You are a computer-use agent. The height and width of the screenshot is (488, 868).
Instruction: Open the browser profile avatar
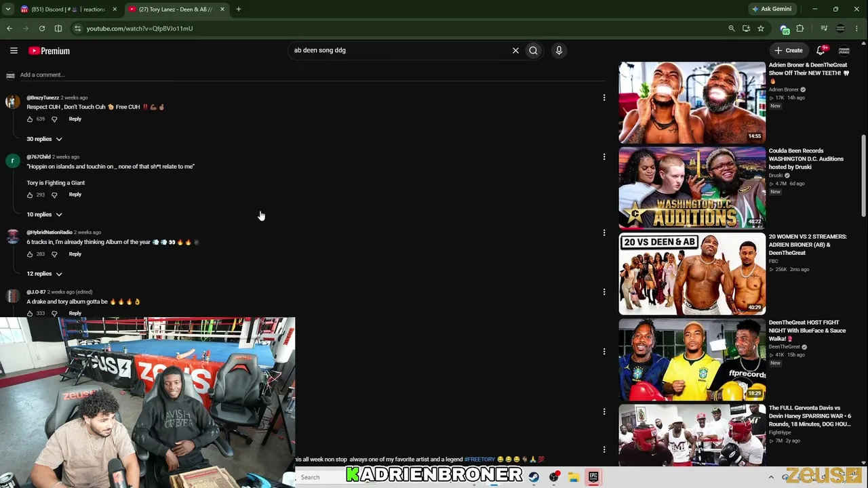[841, 28]
